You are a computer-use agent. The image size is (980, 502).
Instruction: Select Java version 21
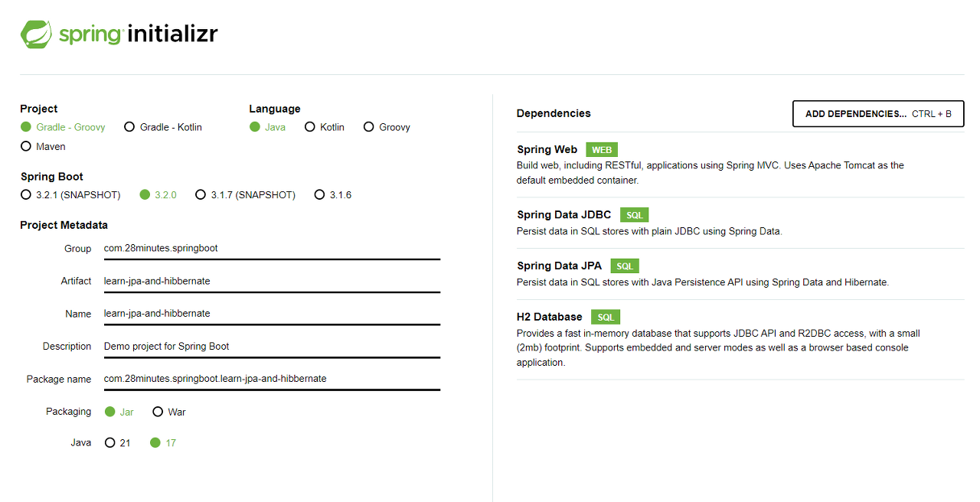pos(110,443)
